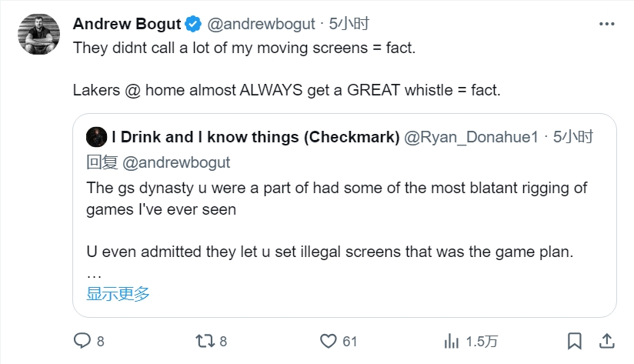Click the "Lakers @ home" tweet text

pyautogui.click(x=286, y=90)
